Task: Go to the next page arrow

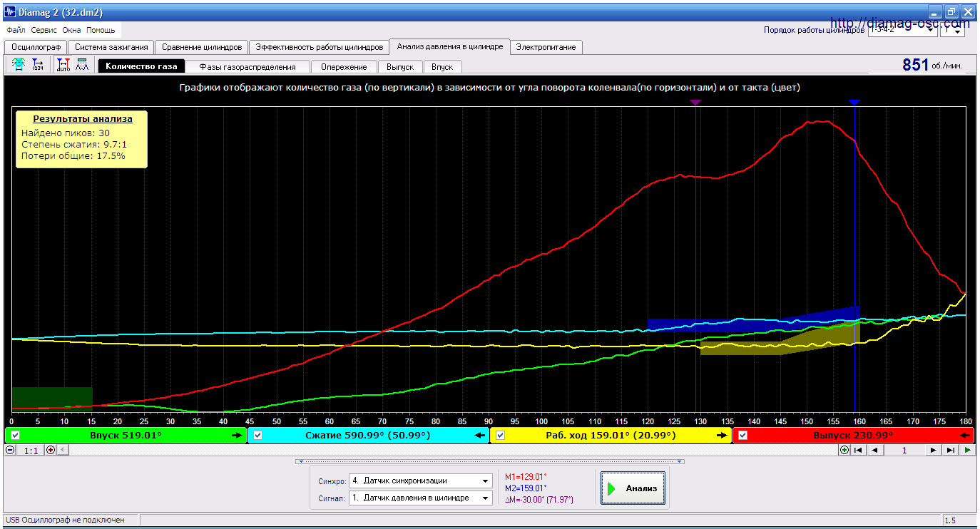Action: pos(933,450)
